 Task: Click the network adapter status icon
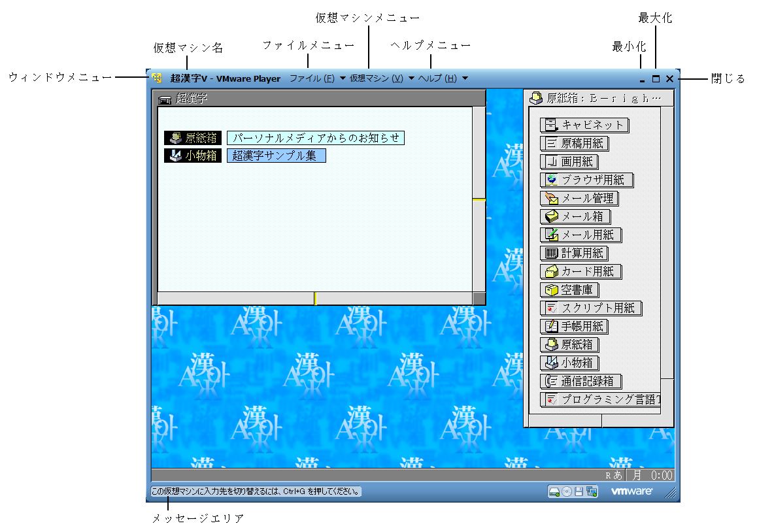point(592,492)
